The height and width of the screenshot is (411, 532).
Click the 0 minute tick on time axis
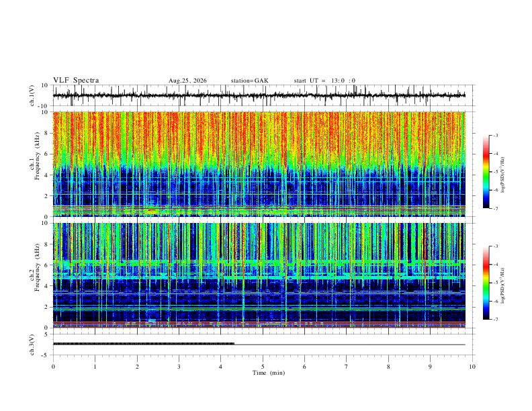tap(53, 367)
